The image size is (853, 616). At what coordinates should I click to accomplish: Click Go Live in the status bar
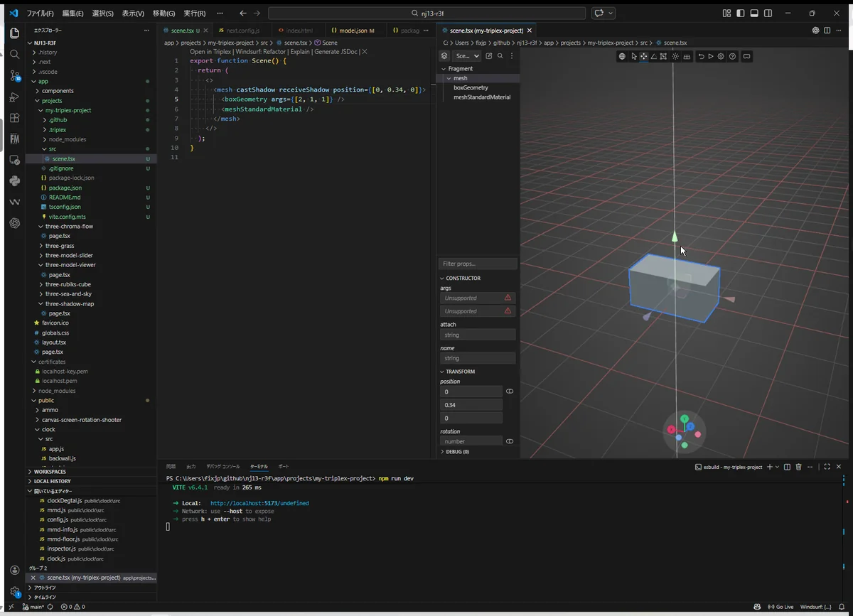[x=780, y=607]
